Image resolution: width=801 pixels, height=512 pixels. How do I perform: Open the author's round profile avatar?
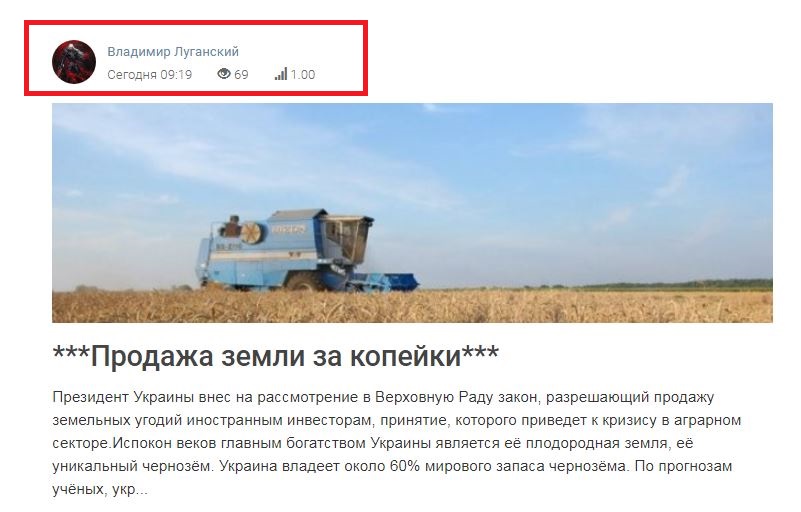74,62
